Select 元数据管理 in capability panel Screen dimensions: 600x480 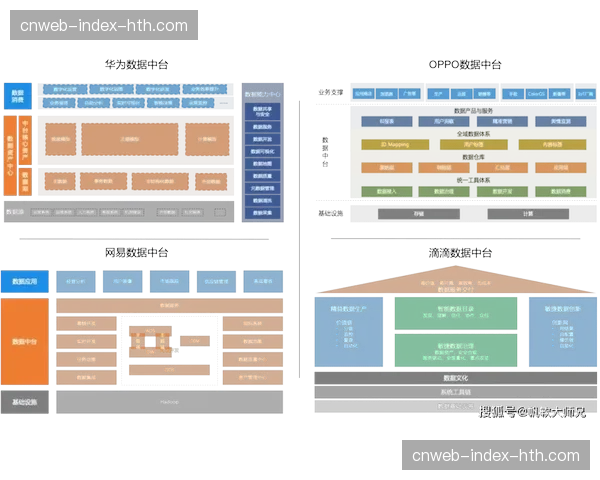coord(262,188)
